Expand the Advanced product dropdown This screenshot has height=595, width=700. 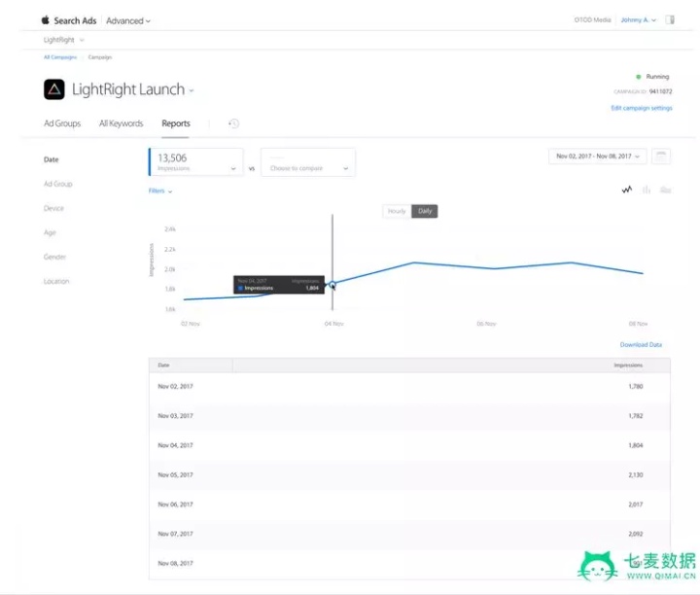click(128, 20)
